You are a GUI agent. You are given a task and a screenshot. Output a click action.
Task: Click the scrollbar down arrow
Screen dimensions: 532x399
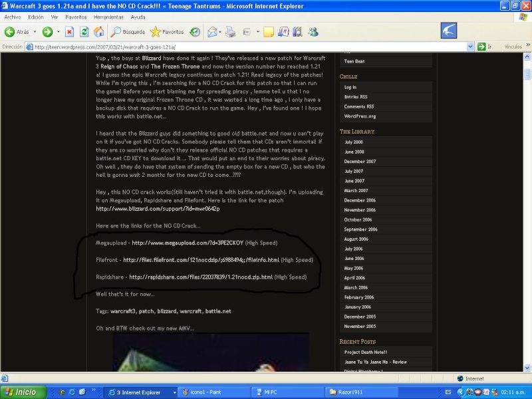(x=527, y=368)
